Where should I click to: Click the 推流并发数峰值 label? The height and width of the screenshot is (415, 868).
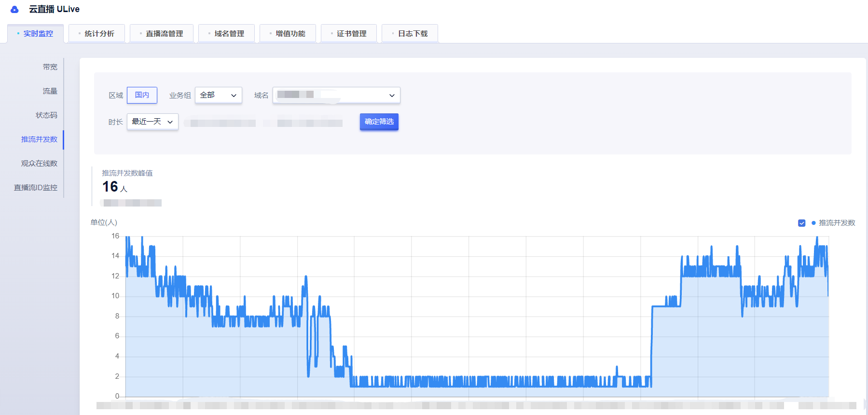tap(127, 173)
